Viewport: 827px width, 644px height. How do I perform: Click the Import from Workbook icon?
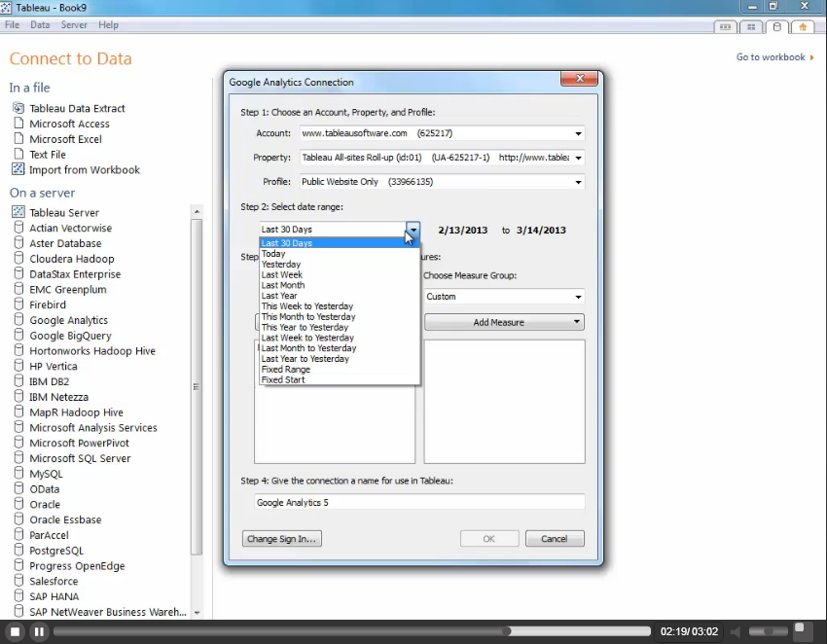pos(18,169)
